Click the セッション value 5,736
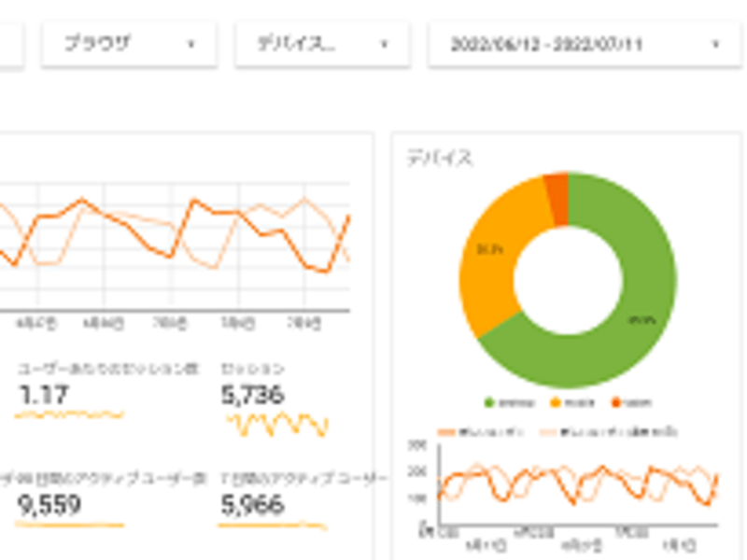Screen dimensions: 747x560 coord(253,396)
